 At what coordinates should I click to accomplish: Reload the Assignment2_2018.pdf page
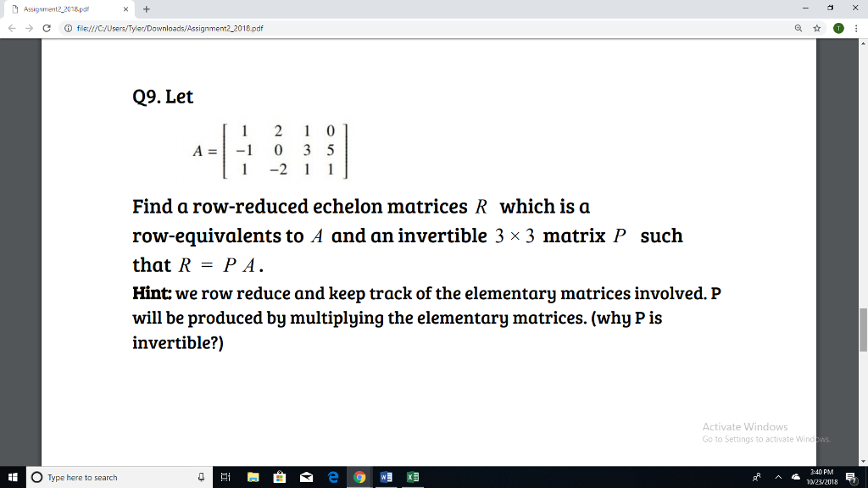click(x=47, y=27)
